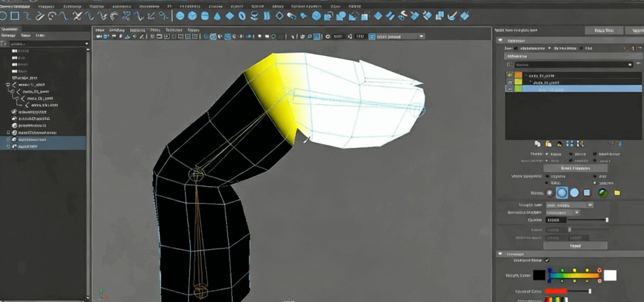Toggle lock on the orange influence joint

tap(510, 75)
